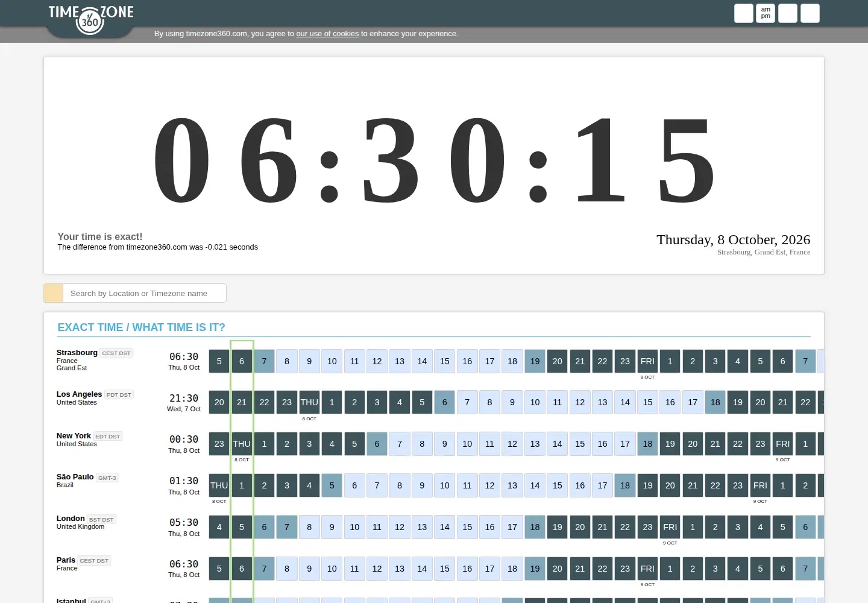868x603 pixels.
Task: Click the 05:30 time for London
Action: (x=184, y=523)
